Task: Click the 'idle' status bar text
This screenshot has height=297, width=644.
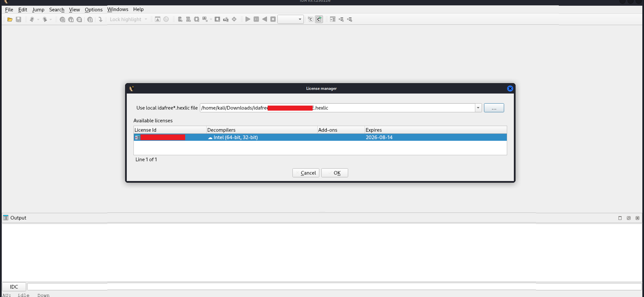Action: [23, 295]
